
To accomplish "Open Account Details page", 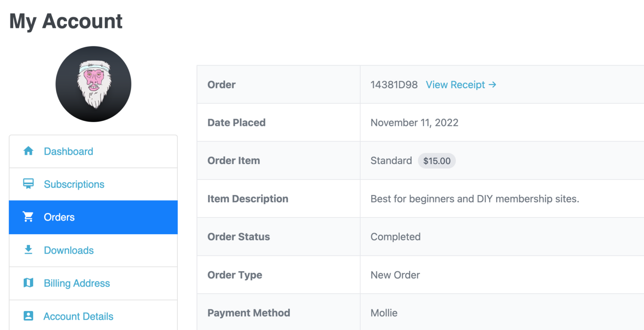I will [93, 316].
